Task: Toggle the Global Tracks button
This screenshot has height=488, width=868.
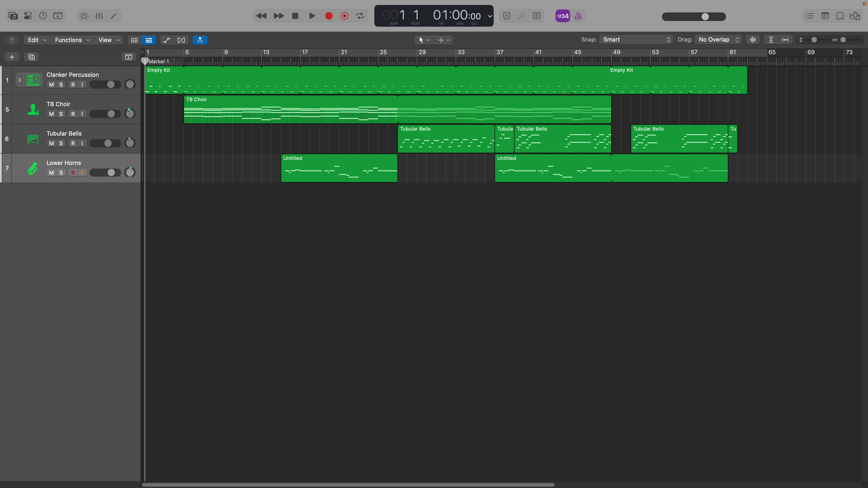Action: click(128, 57)
